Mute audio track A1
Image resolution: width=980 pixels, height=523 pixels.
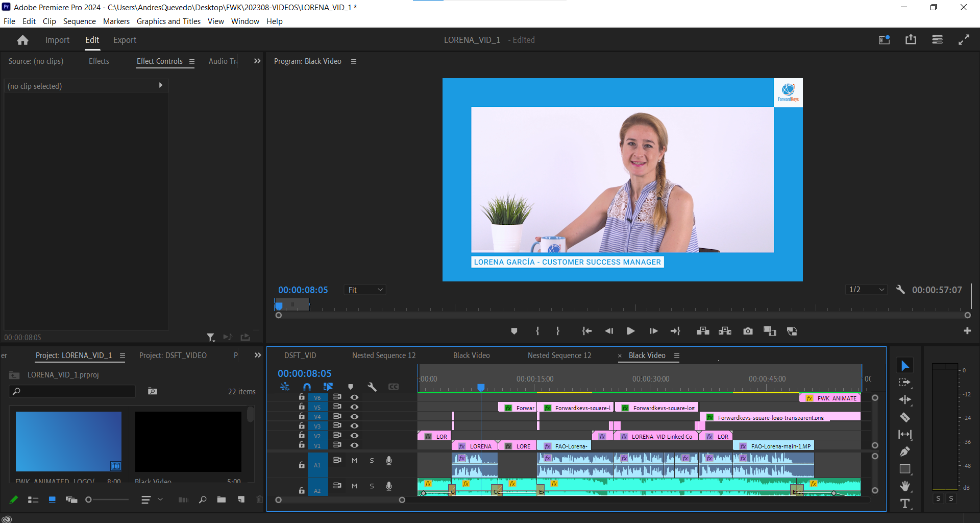coord(354,460)
